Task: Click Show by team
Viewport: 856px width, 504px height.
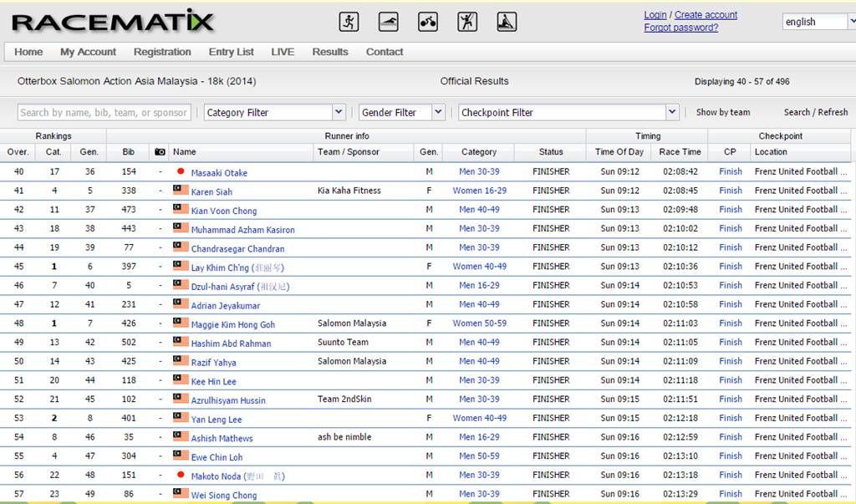Action: click(x=723, y=112)
